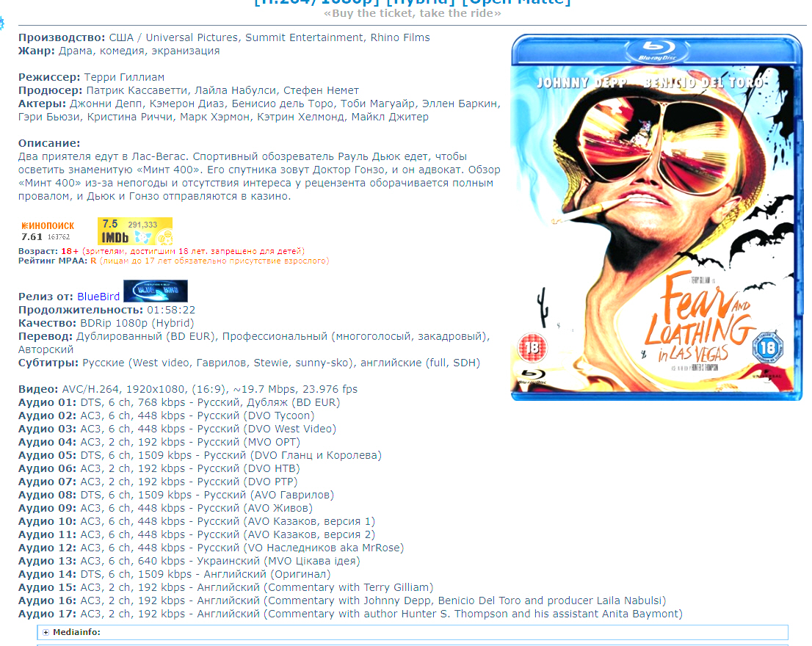Click the 'Аудио 02' DVO Tycoon line
The image size is (812, 646).
coord(166,415)
